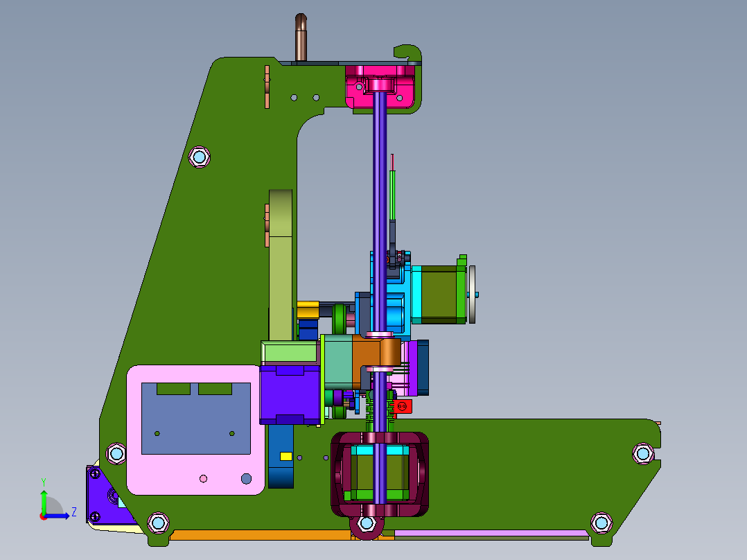Viewport: 747px width, 560px height.
Task: Select the lilac strip along the bottom right edge
Action: pyautogui.click(x=491, y=533)
